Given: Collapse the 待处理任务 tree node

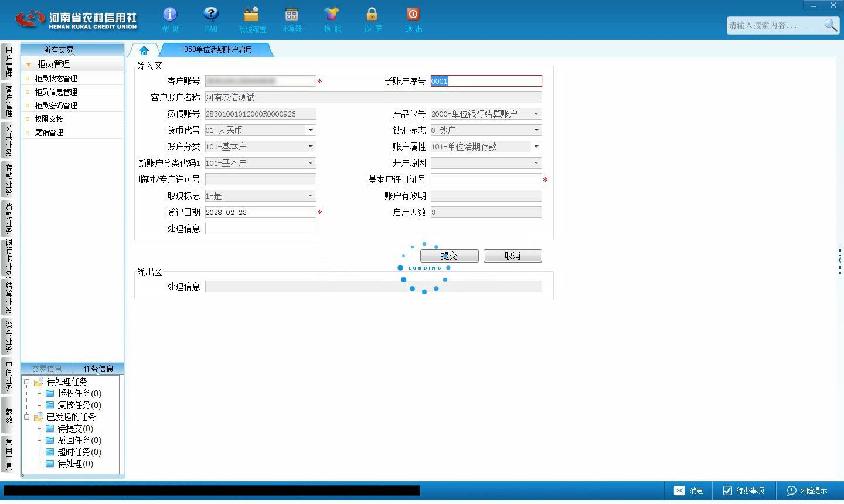Looking at the screenshot, I should (27, 382).
